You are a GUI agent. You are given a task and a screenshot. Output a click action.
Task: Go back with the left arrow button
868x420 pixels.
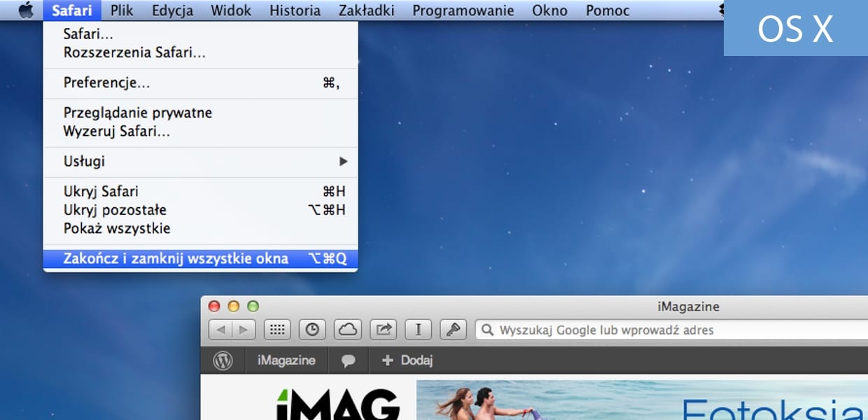click(220, 330)
